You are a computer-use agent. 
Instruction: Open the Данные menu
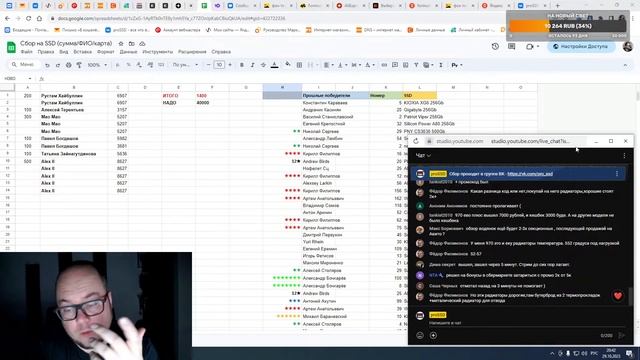[x=129, y=52]
